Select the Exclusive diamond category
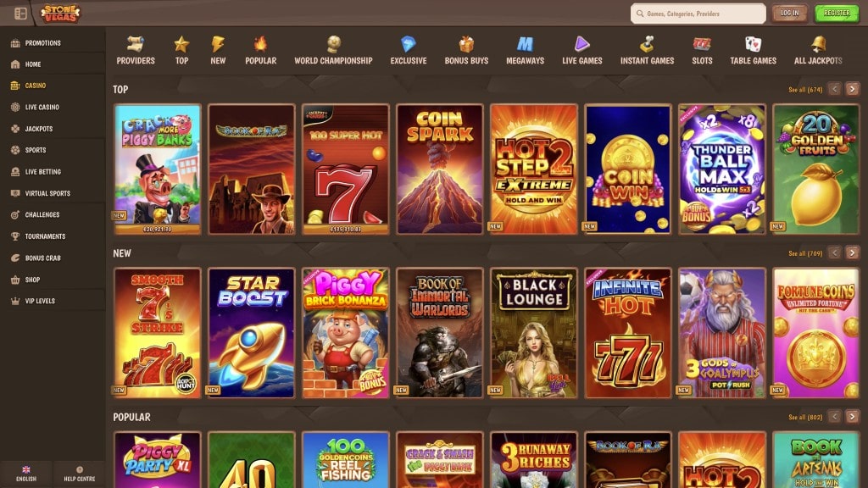The image size is (868, 488). pos(409,50)
